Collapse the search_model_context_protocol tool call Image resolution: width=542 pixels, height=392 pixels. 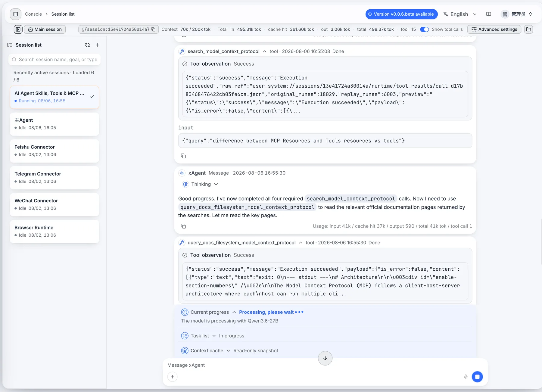click(265, 51)
